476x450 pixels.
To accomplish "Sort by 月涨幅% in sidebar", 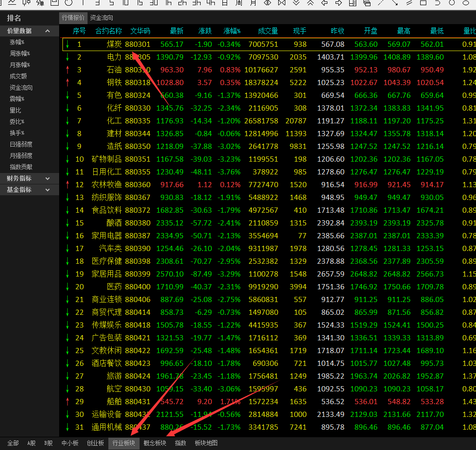I will [x=20, y=65].
